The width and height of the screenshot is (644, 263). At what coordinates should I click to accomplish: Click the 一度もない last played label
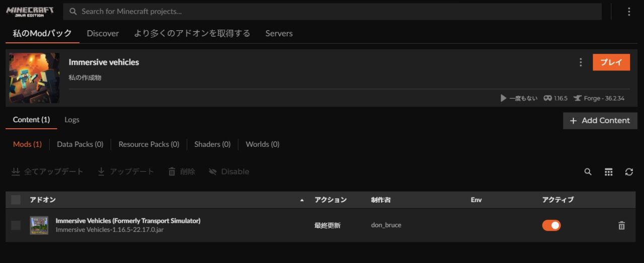[523, 98]
